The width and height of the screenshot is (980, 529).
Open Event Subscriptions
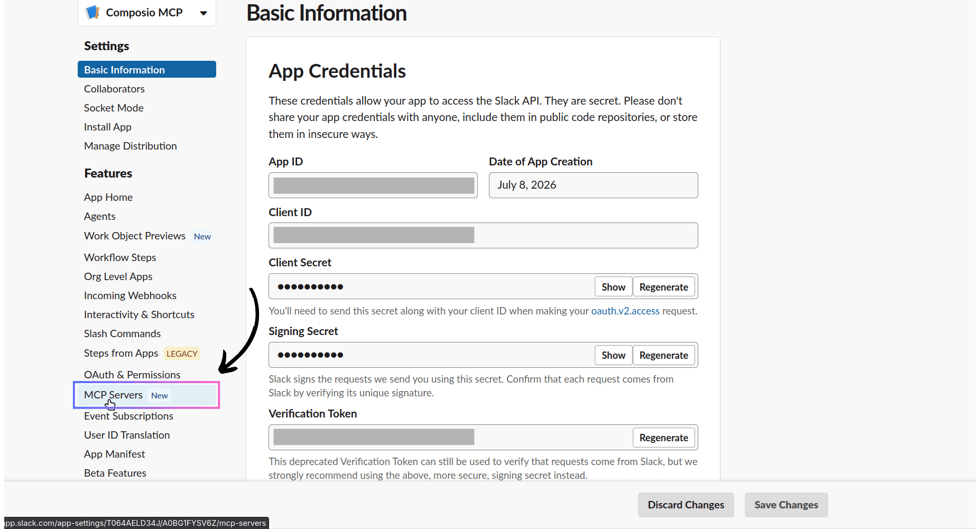[128, 416]
